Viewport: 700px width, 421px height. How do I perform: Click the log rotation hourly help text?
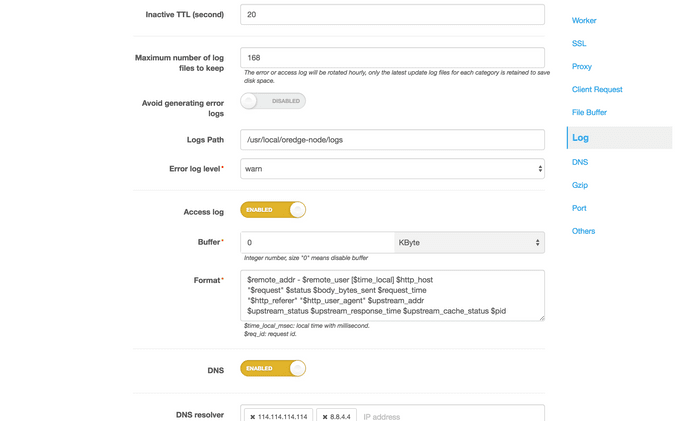pos(397,76)
